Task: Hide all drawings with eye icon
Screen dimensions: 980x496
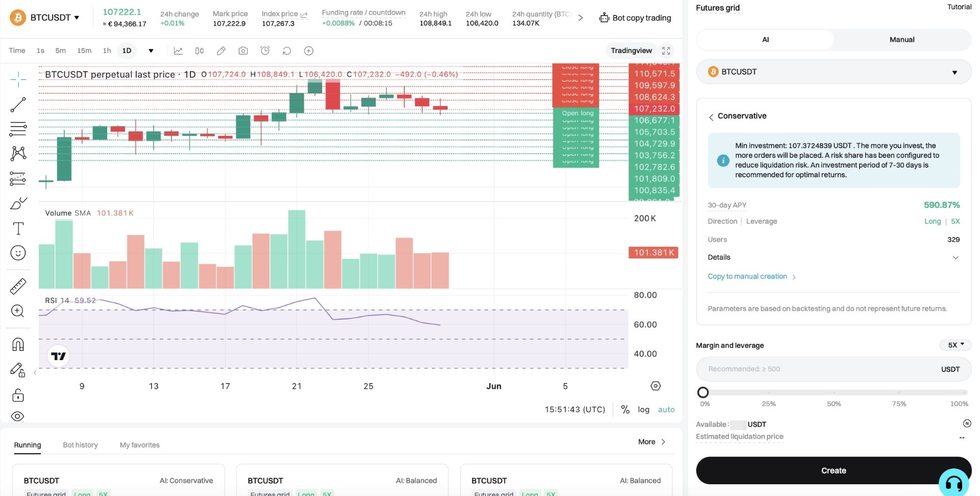Action: tap(18, 416)
